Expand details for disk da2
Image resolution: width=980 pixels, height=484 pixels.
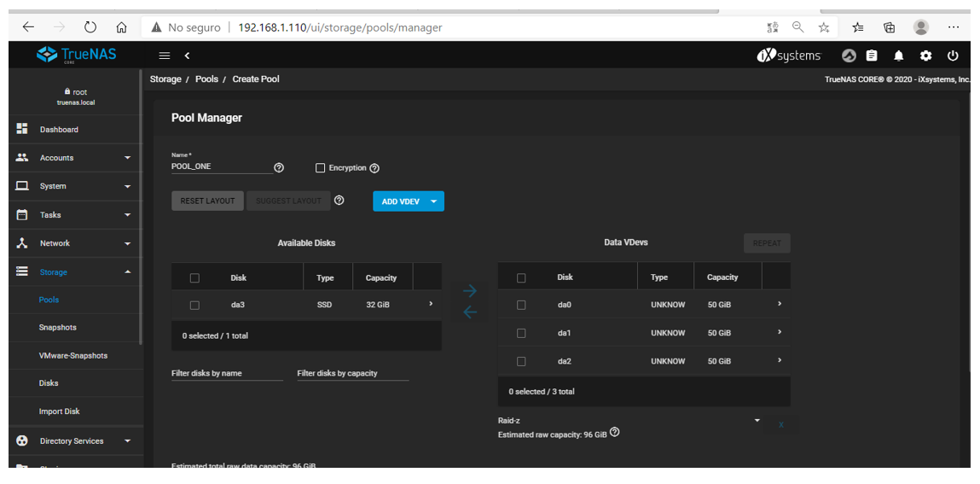pos(780,360)
